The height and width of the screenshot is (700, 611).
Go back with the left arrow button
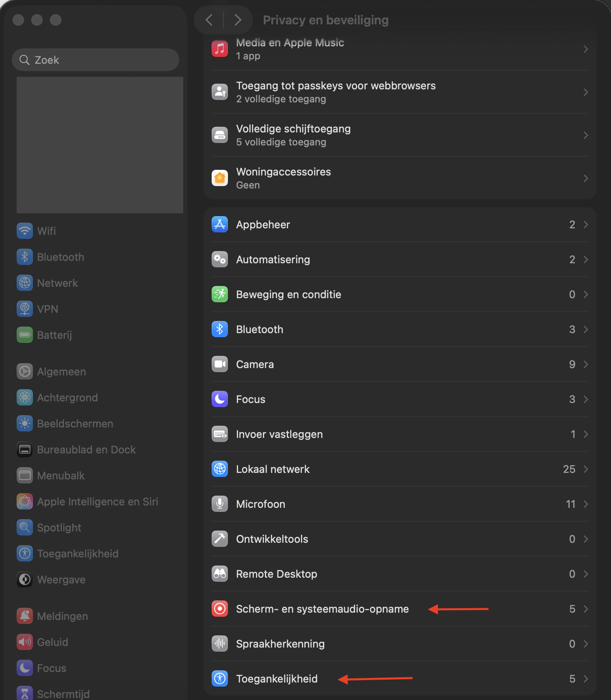[209, 20]
